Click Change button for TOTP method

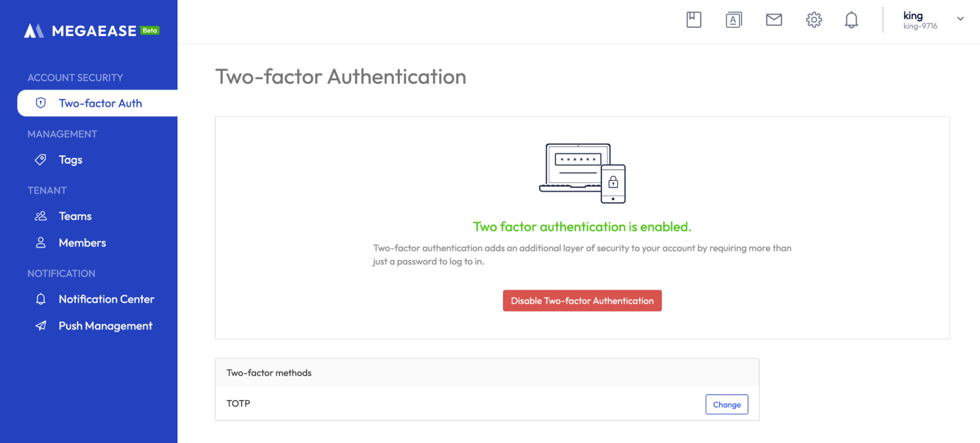pos(727,404)
